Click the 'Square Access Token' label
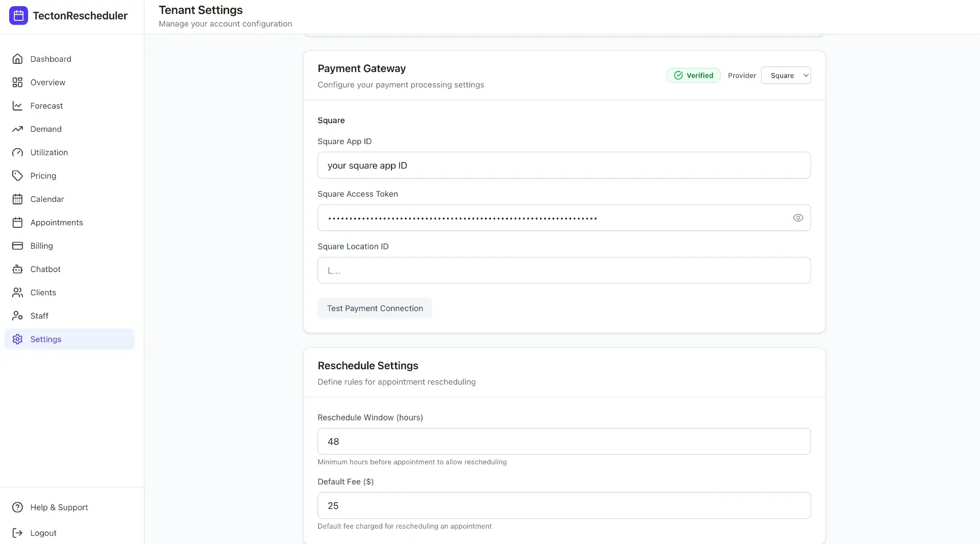 357,194
